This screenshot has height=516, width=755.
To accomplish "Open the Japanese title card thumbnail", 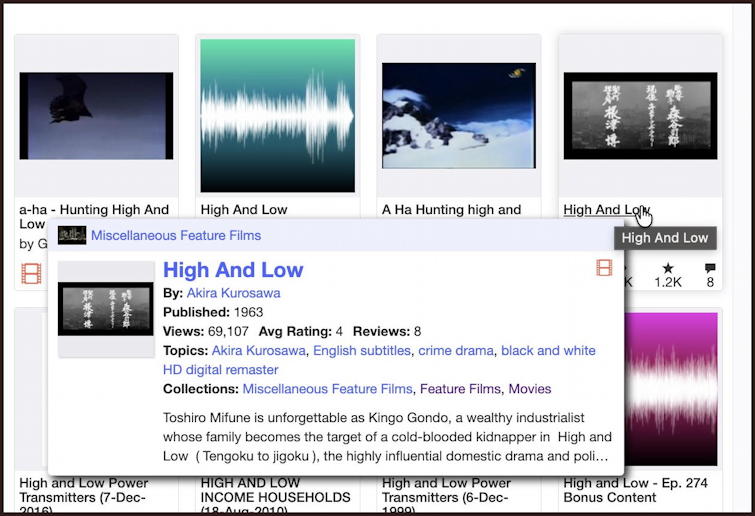I will pos(640,116).
